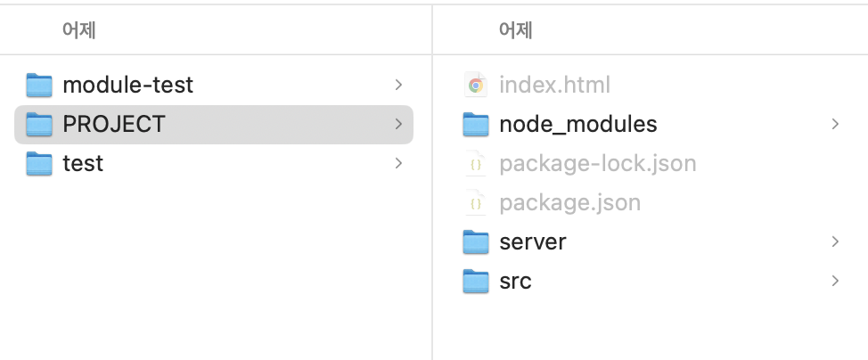Image resolution: width=868 pixels, height=360 pixels.
Task: Expand the test folder chevron
Action: [x=398, y=163]
